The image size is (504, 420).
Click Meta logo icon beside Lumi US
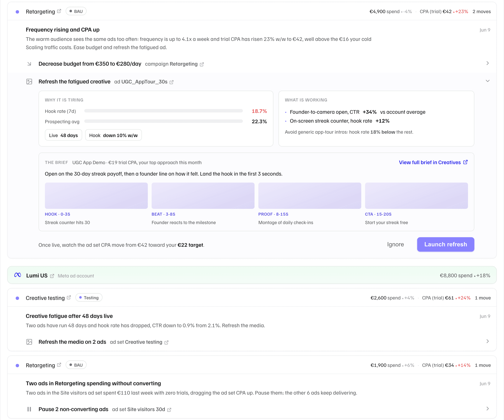(18, 275)
